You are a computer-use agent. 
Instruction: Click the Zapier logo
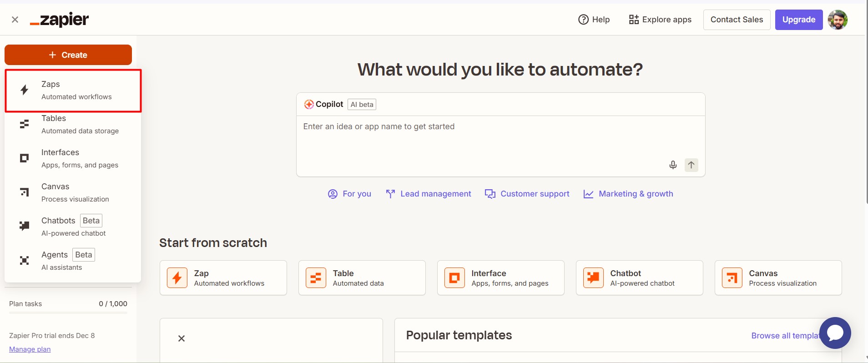(60, 20)
